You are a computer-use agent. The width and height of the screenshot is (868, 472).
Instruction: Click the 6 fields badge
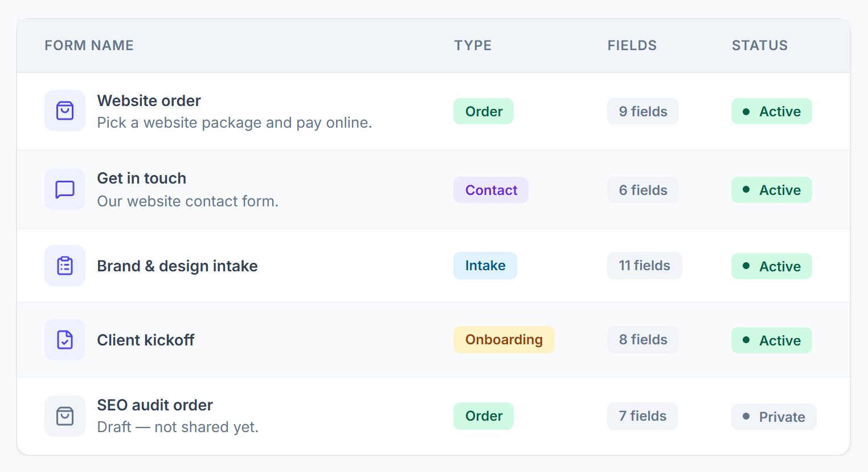tap(643, 190)
